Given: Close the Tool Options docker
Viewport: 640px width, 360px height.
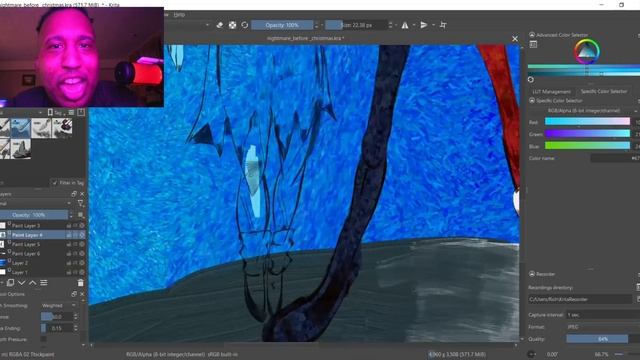Looking at the screenshot, I should [x=82, y=294].
